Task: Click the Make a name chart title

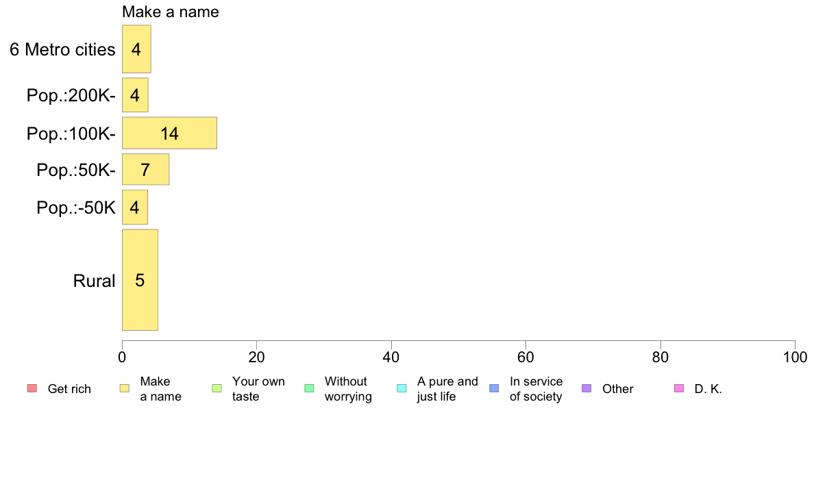Action: tap(171, 12)
